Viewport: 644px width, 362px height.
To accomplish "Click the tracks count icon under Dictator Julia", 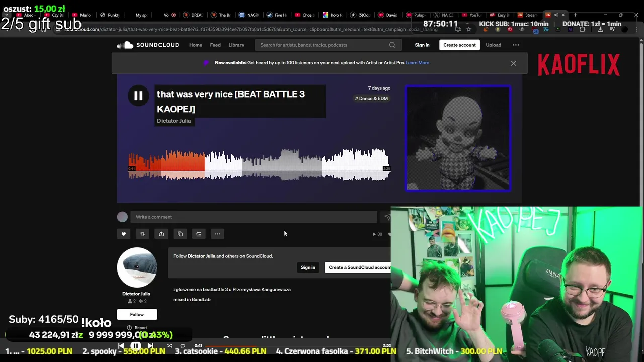I will [143, 301].
